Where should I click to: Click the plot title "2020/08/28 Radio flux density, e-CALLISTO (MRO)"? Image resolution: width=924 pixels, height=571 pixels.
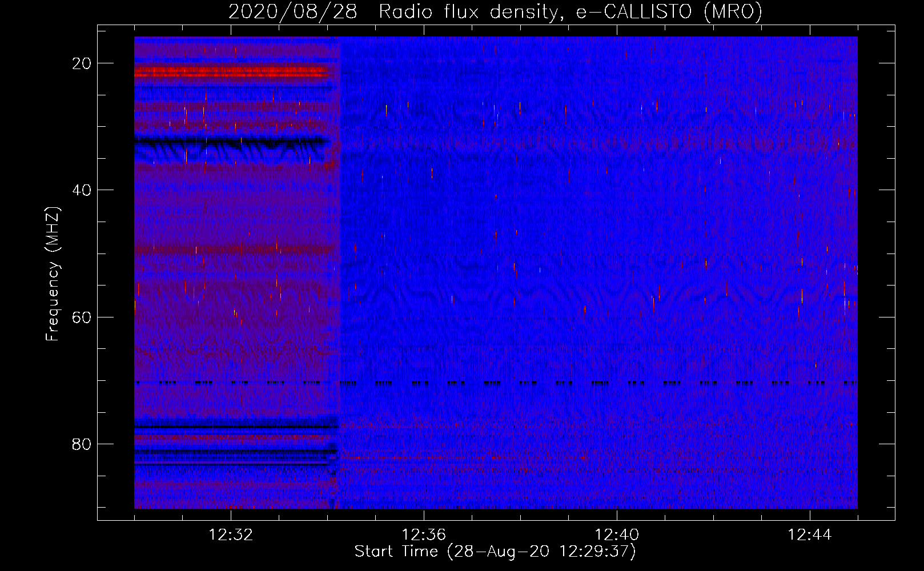[495, 11]
